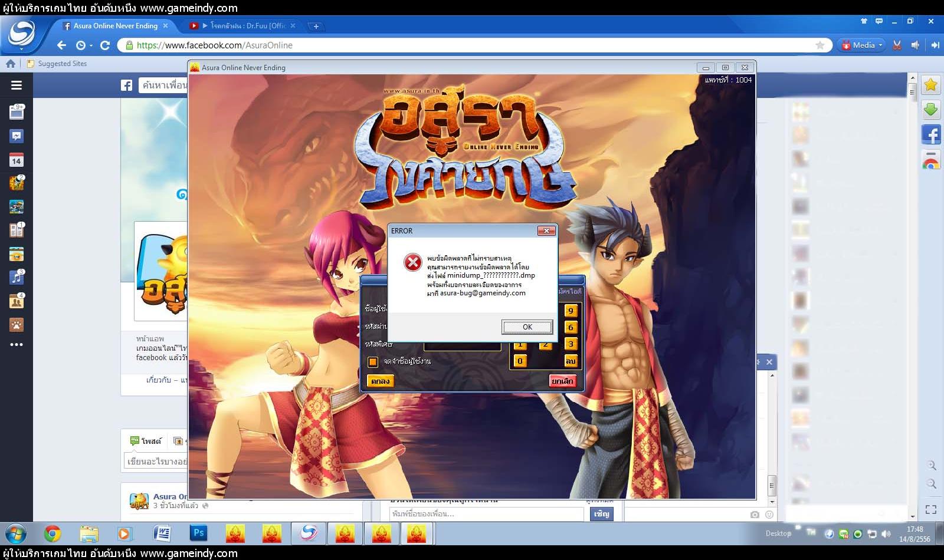The image size is (944, 560).
Task: Go back to the previous page
Action: click(x=62, y=45)
